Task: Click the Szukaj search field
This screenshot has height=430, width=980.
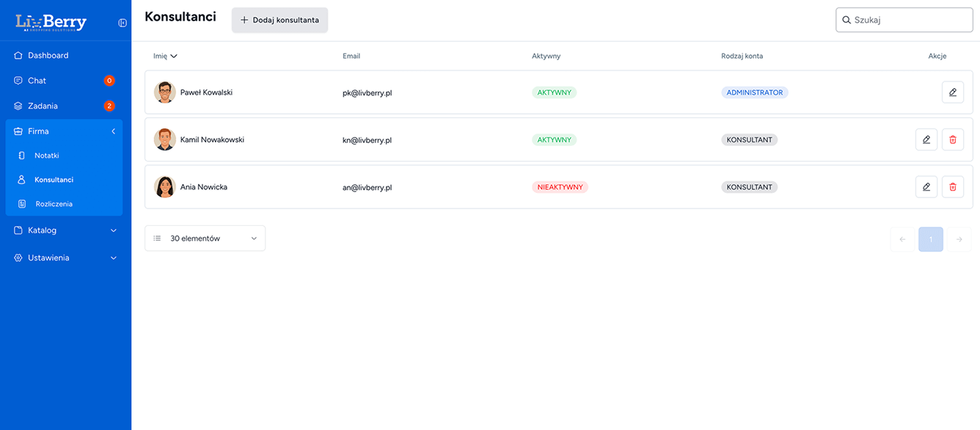Action: 910,21
